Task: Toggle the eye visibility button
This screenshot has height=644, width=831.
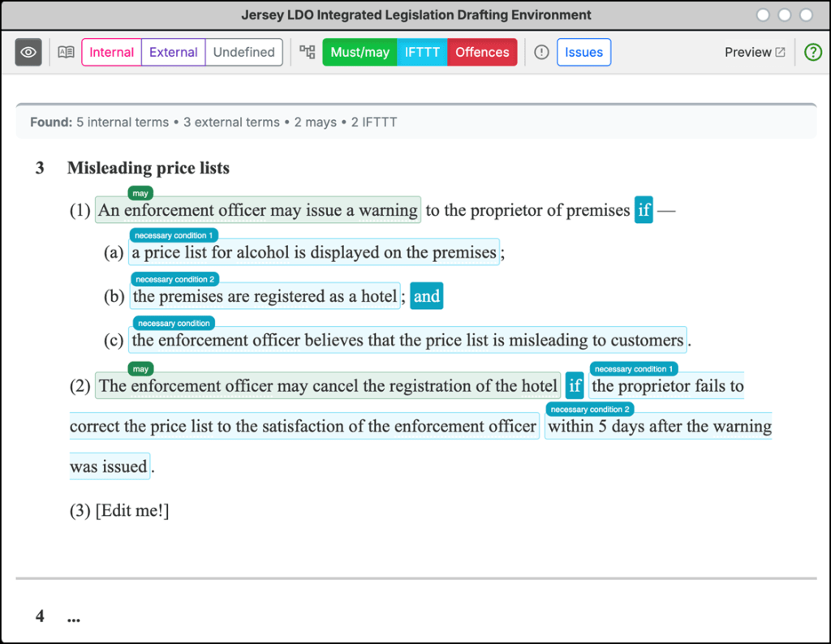Action: pyautogui.click(x=28, y=52)
